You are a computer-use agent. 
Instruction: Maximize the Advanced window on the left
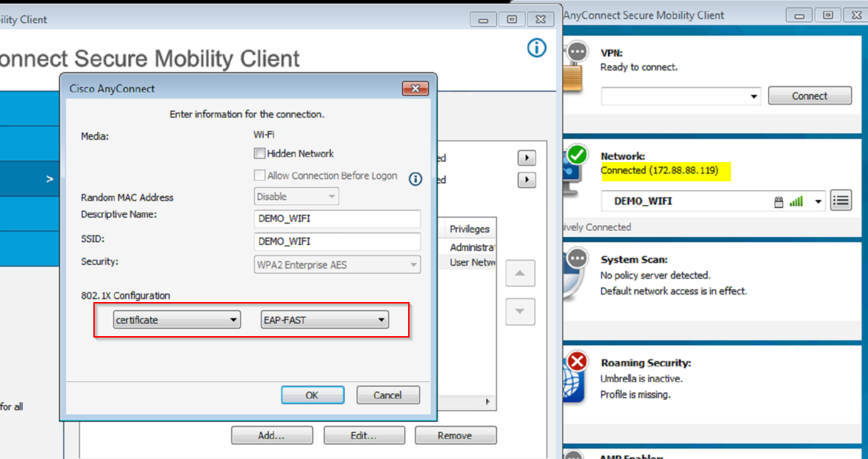point(512,19)
